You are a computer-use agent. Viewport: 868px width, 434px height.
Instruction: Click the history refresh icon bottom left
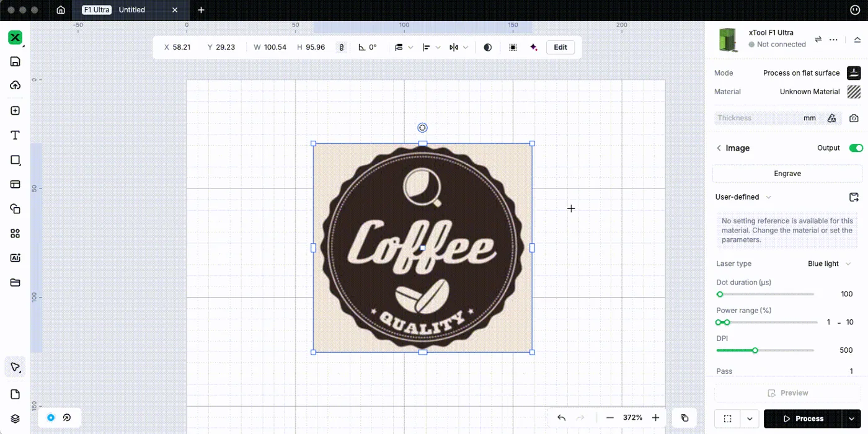[67, 418]
